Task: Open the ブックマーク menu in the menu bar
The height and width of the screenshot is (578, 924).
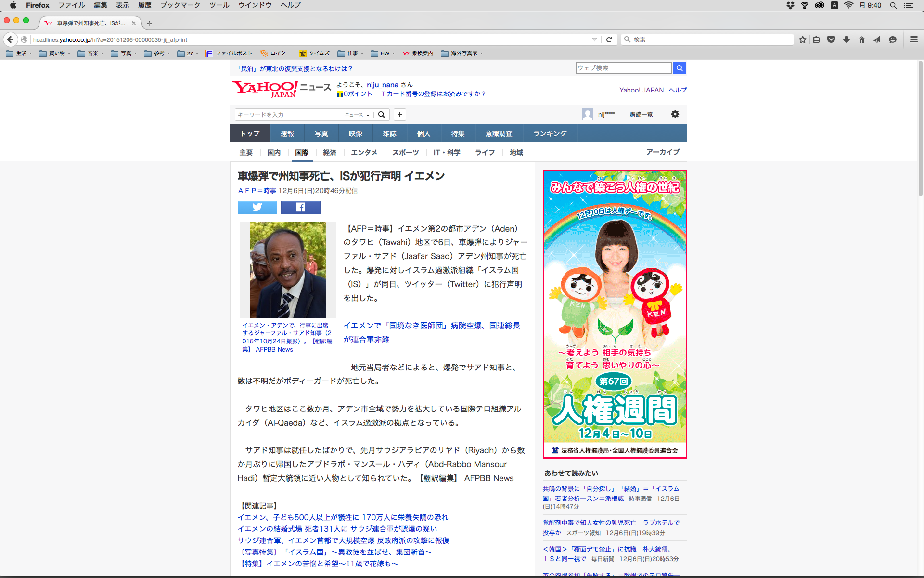Action: [180, 5]
